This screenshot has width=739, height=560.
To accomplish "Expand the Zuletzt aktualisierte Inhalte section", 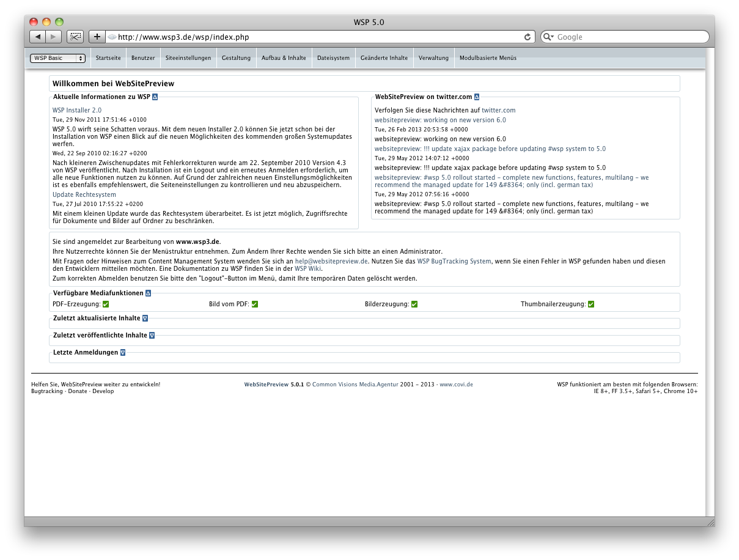I will click(145, 319).
